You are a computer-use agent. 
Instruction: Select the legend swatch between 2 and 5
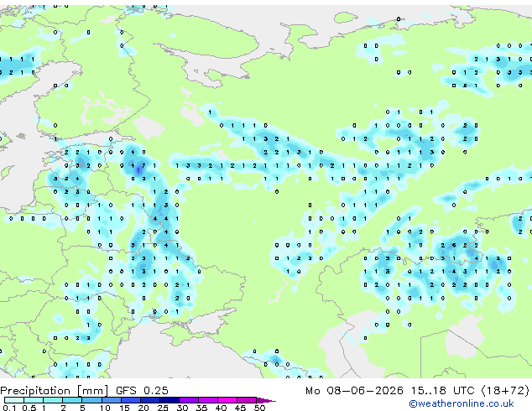72,400
